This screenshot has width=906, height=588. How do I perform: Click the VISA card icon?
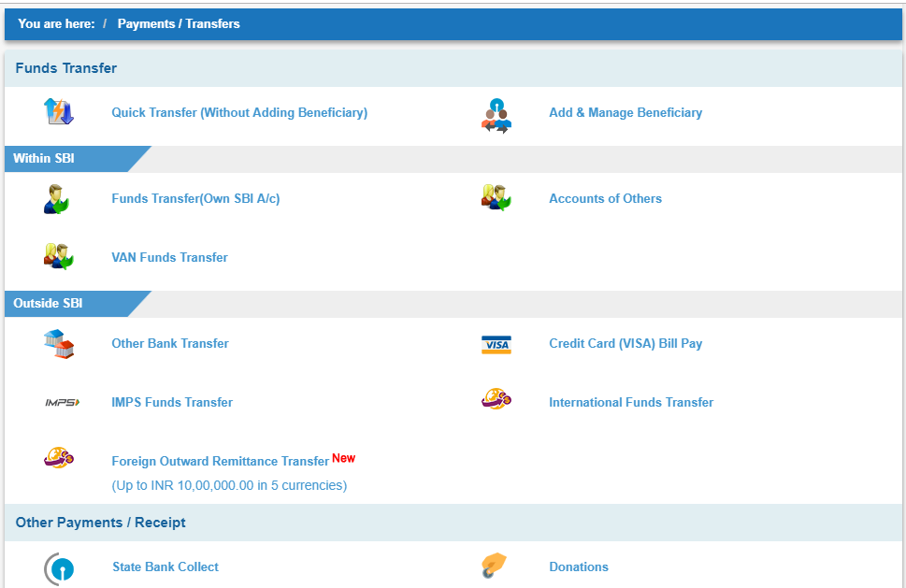(x=496, y=345)
